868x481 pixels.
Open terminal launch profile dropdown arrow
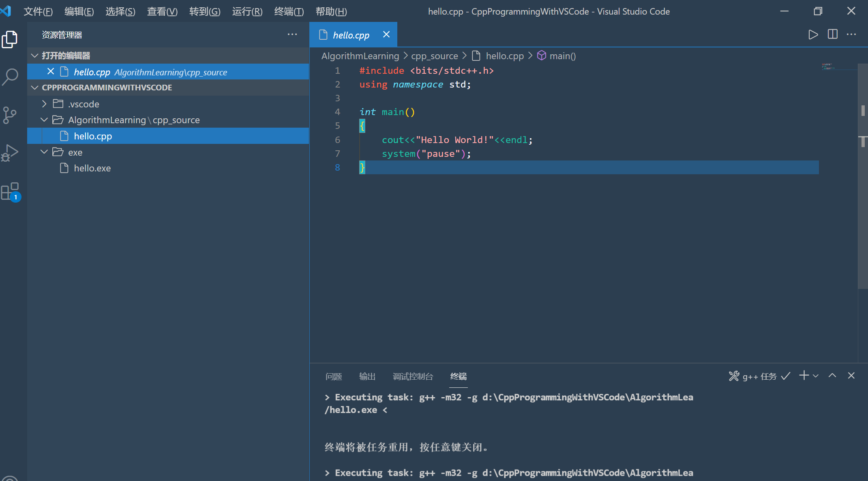pos(816,376)
